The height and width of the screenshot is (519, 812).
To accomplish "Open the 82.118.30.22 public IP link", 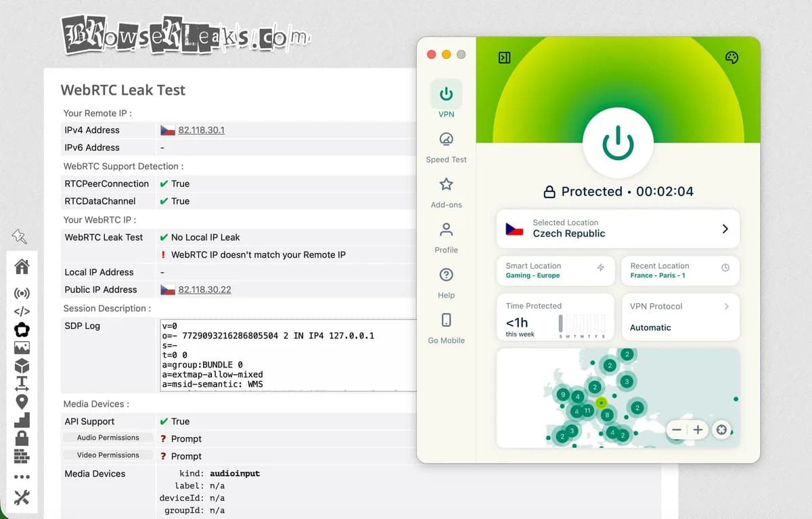I will click(x=204, y=290).
